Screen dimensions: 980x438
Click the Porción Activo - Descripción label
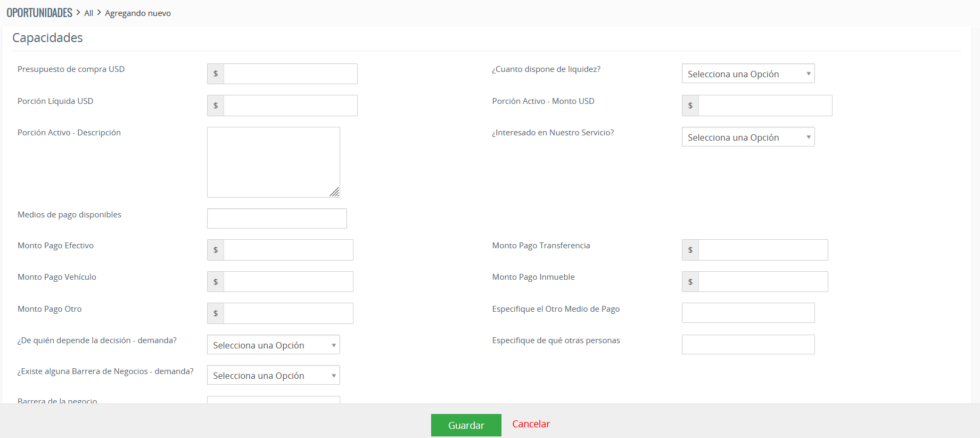69,133
